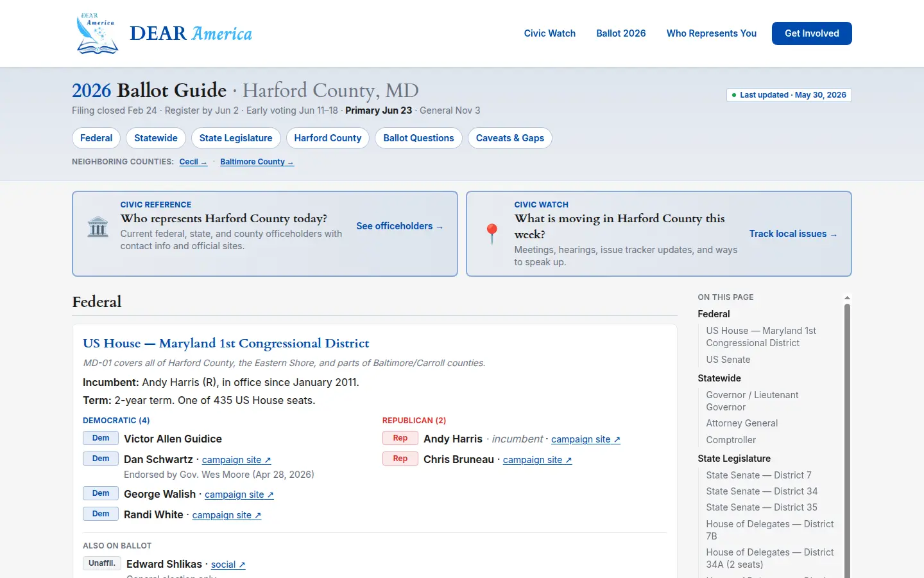Click the red map pin icon in Civic Watch card
This screenshot has height=578, width=924.
point(492,234)
